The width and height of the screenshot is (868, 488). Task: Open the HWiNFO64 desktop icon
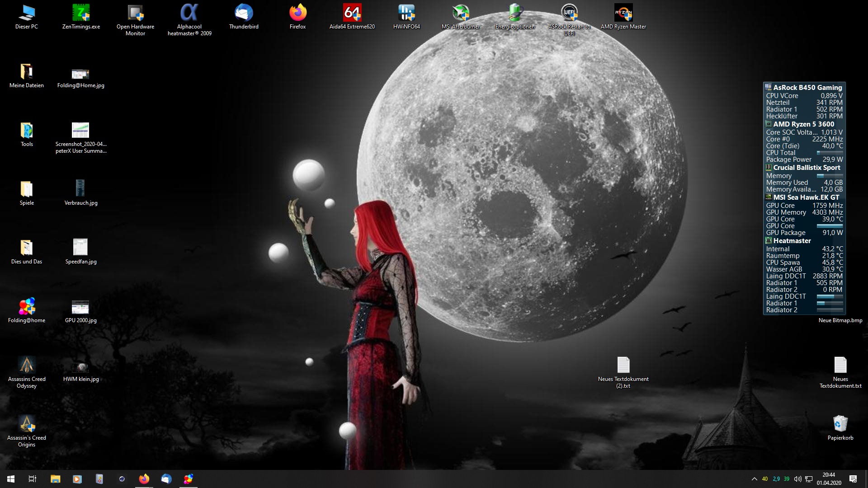(406, 14)
